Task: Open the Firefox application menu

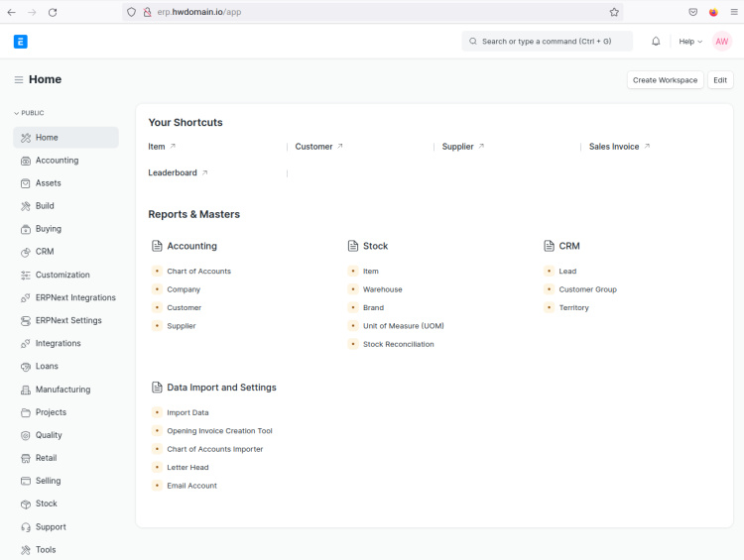Action: tap(732, 12)
